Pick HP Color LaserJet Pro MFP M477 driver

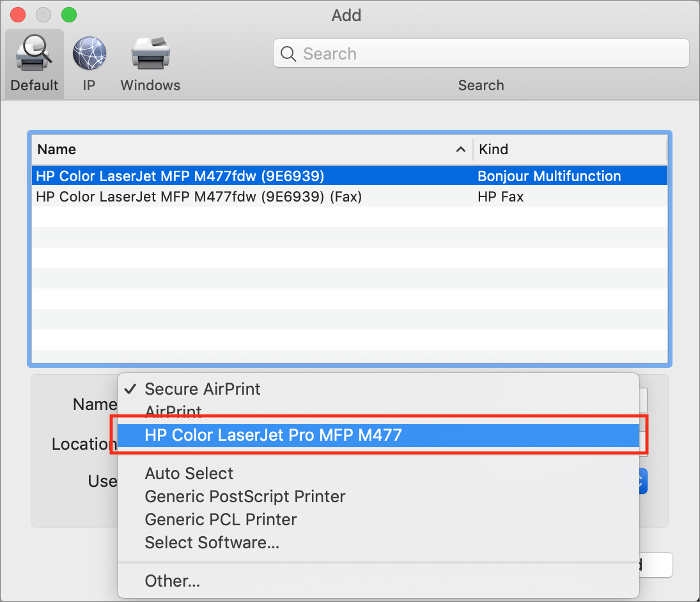coord(276,434)
